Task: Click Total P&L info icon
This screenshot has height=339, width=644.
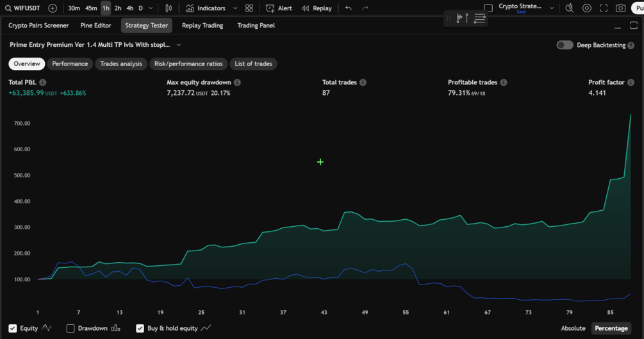Action: 43,82
